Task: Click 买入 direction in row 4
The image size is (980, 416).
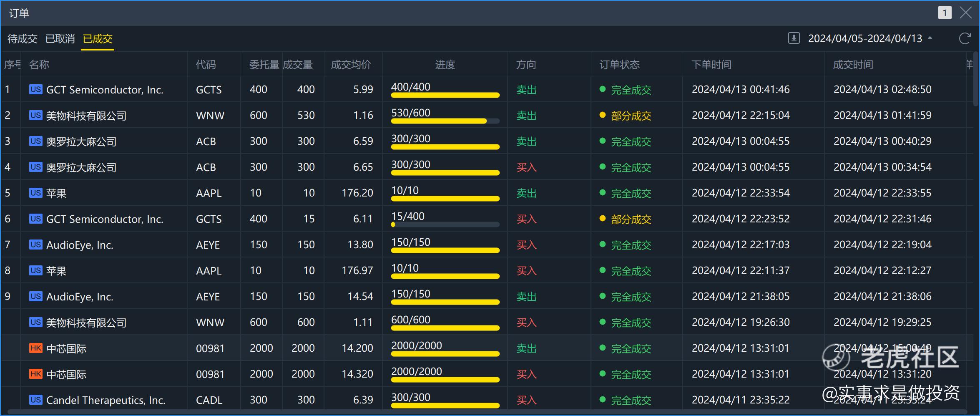Action: [x=526, y=167]
